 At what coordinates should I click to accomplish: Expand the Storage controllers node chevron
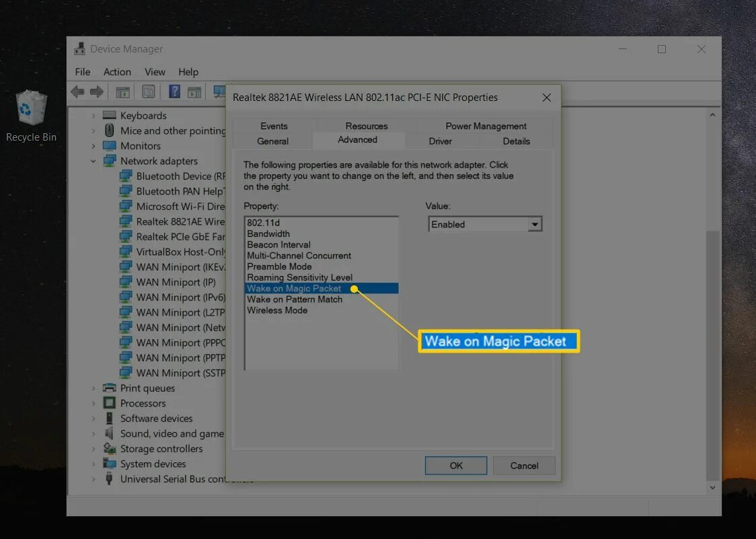[93, 449]
